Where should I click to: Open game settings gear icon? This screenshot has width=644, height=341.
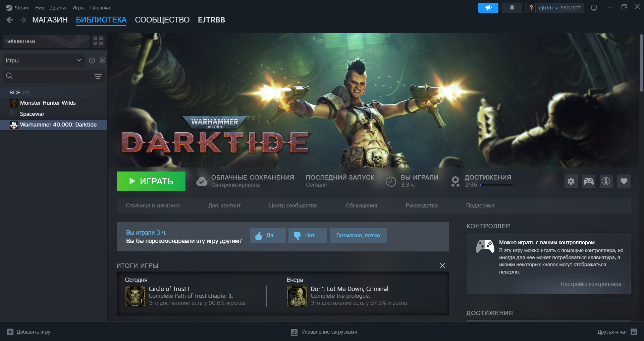click(571, 181)
